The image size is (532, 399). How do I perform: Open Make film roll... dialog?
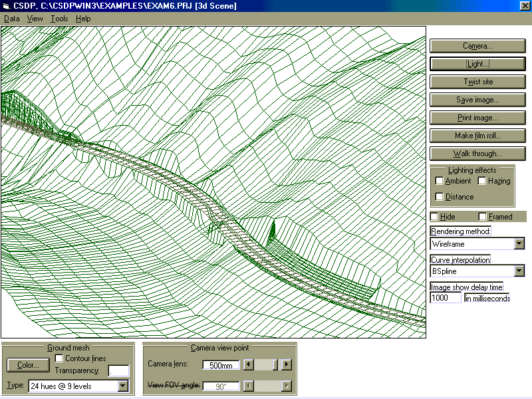click(x=477, y=136)
